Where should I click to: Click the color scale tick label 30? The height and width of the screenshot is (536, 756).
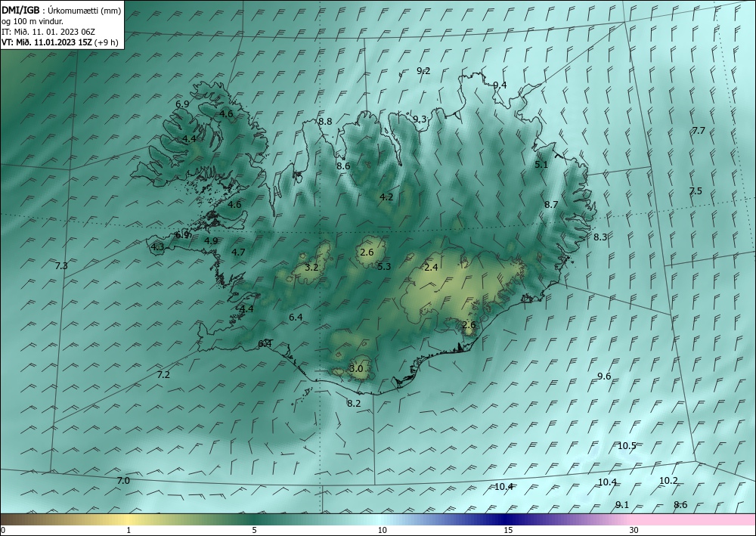[x=634, y=531]
